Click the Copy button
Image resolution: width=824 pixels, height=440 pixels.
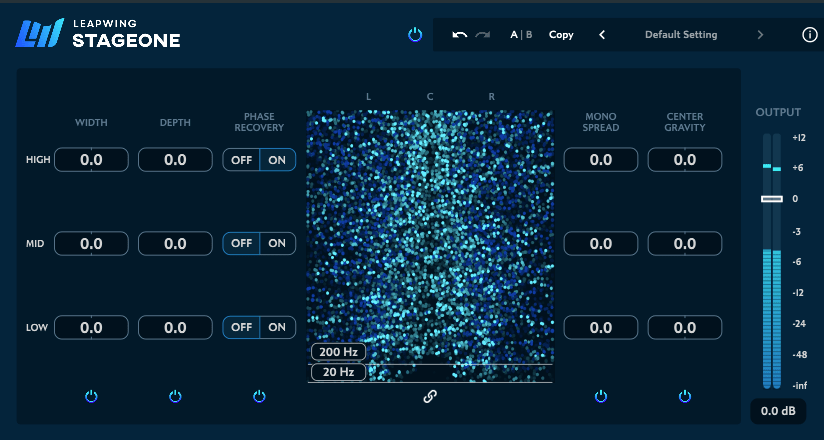tap(561, 35)
